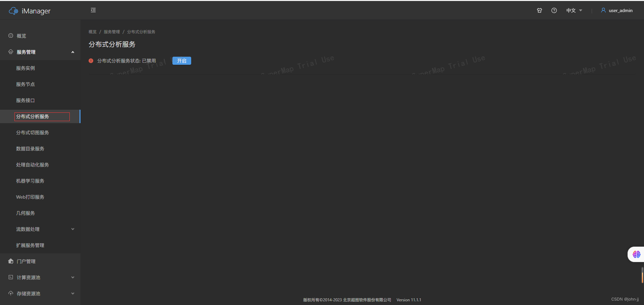Viewport: 644px width, 305px height.
Task: Click the 门户管理 home icon
Action: click(x=11, y=261)
